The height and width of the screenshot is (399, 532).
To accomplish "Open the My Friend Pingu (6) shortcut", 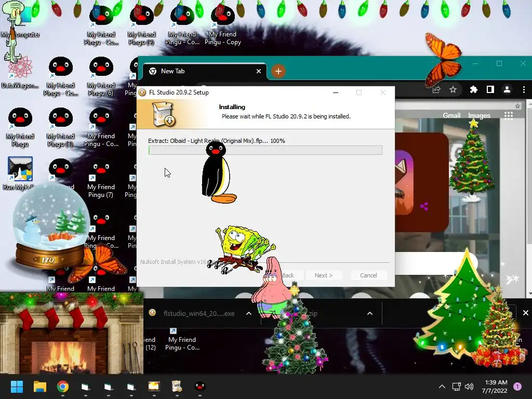I will [101, 76].
